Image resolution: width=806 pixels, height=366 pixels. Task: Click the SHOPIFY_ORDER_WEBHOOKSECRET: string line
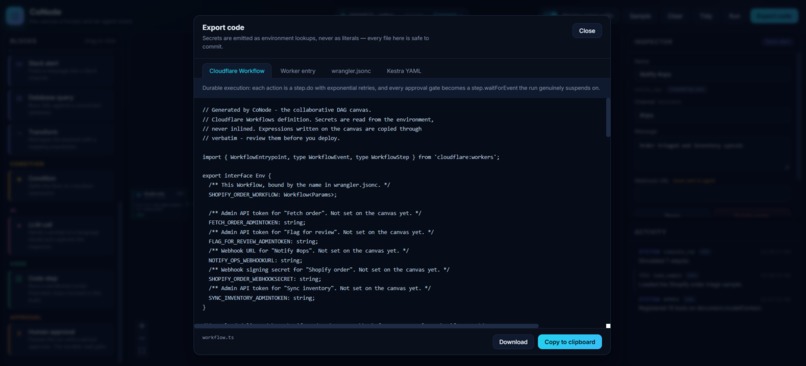pos(265,279)
